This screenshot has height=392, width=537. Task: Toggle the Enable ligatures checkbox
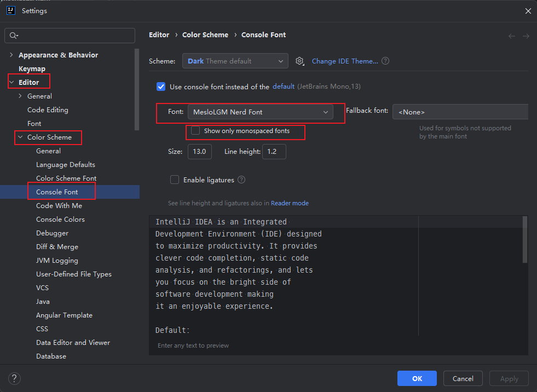(175, 180)
